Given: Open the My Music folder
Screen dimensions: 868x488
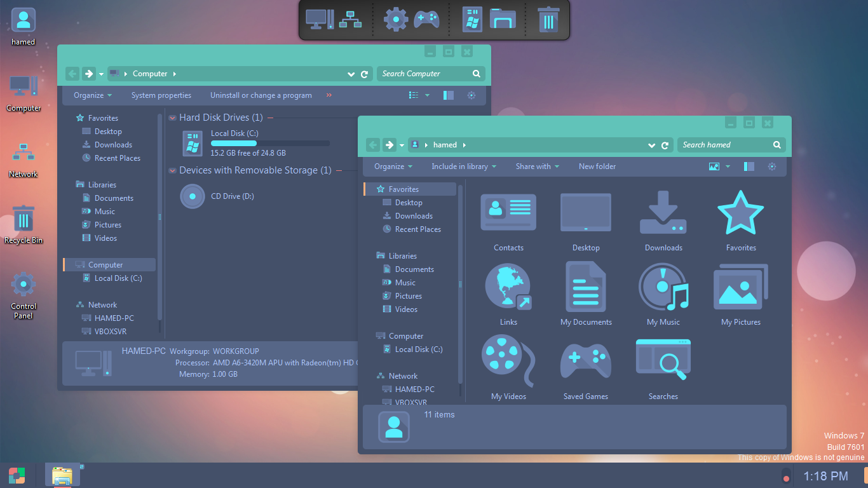Looking at the screenshot, I should click(x=663, y=289).
